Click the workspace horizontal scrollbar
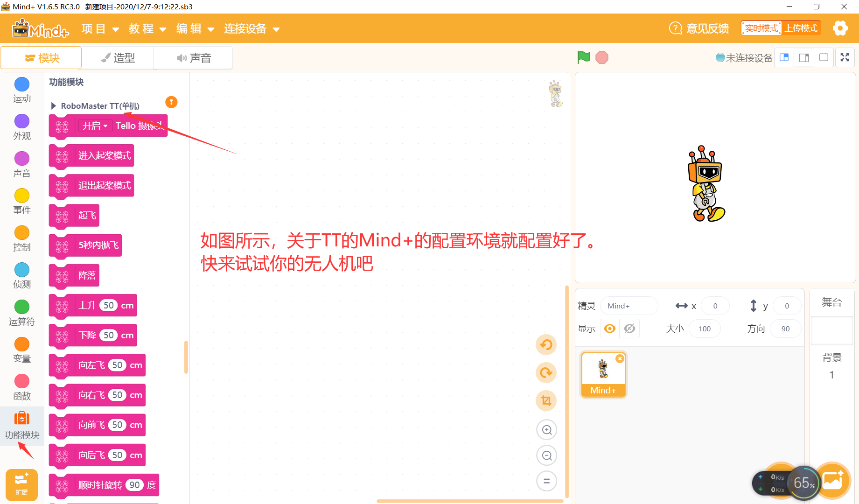The image size is (859, 504). pyautogui.click(x=470, y=501)
